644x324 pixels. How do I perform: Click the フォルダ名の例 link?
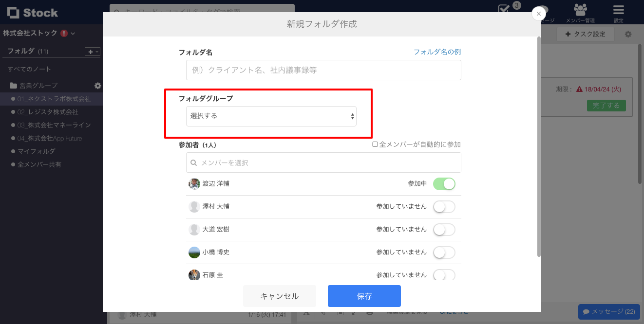click(436, 52)
